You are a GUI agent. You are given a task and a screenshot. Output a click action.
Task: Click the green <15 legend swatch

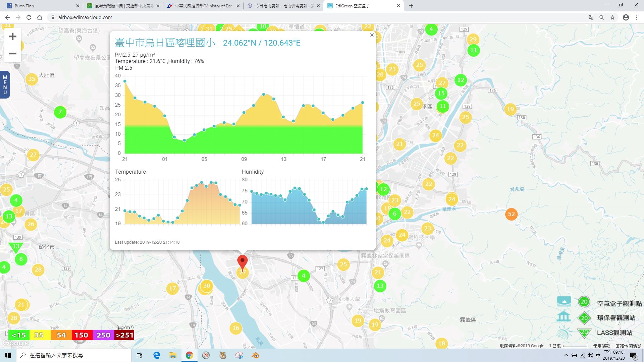coord(19,335)
